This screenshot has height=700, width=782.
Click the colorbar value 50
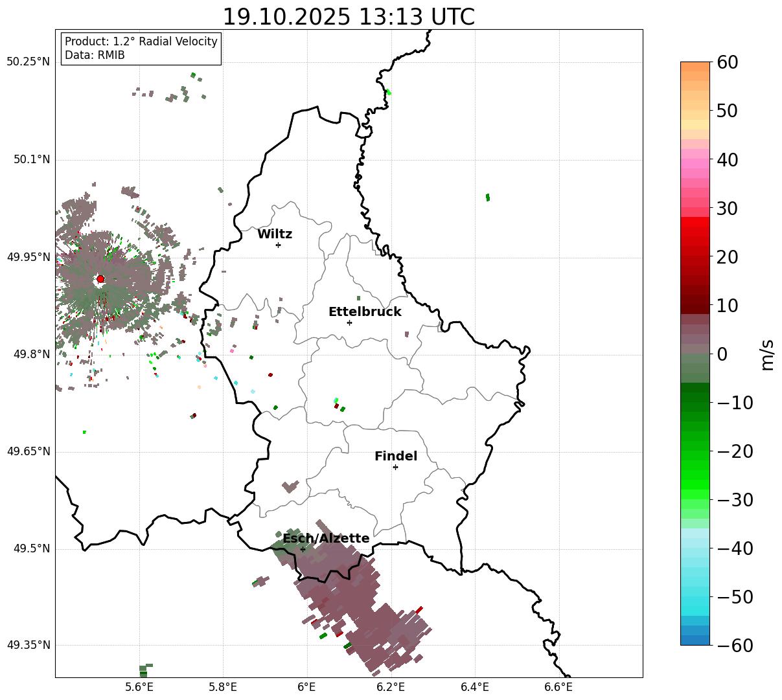728,111
